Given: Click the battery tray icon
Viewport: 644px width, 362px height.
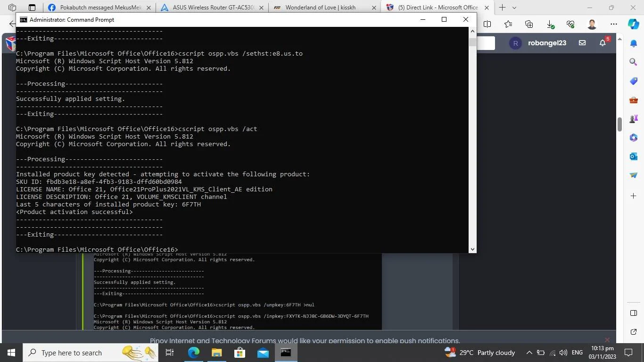Looking at the screenshot, I should (541, 353).
